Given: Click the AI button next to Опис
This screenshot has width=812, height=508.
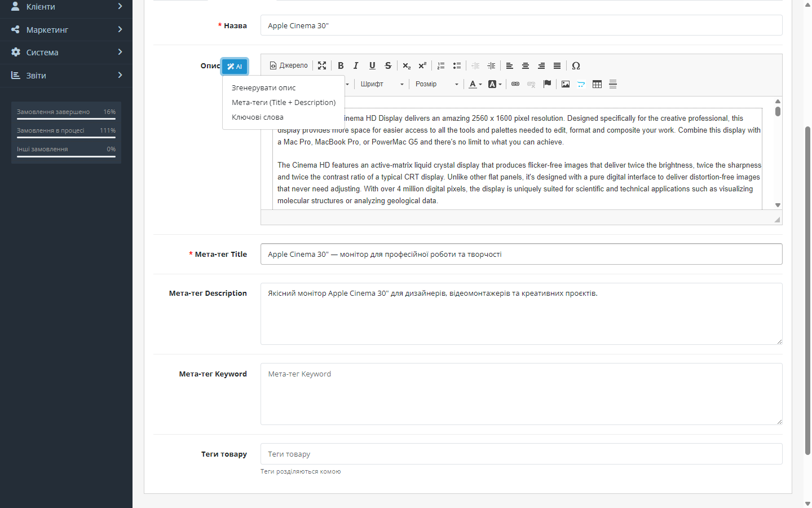Looking at the screenshot, I should [235, 67].
